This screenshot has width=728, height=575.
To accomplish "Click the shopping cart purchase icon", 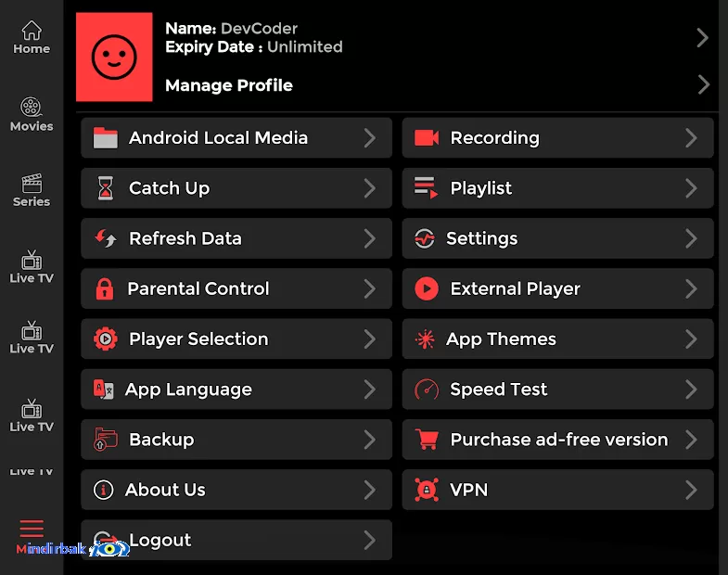I will (427, 440).
